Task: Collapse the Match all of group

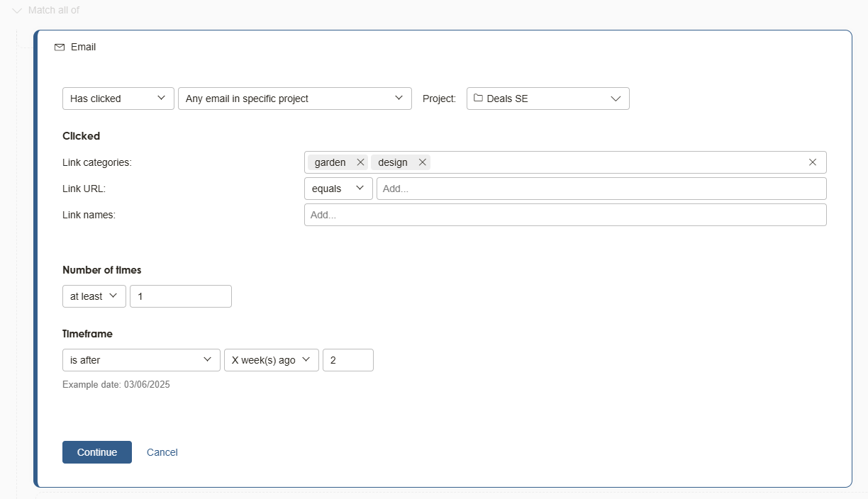Action: point(17,11)
